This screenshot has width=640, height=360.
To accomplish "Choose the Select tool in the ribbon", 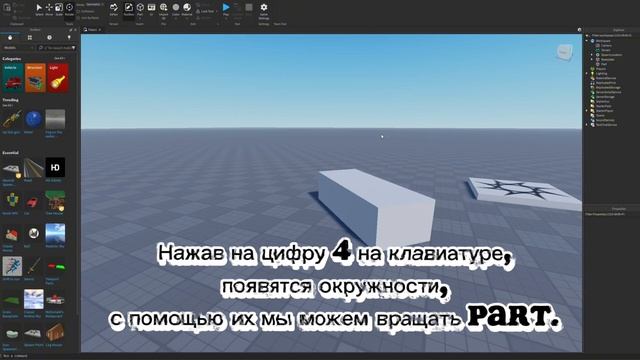I will click(39, 9).
